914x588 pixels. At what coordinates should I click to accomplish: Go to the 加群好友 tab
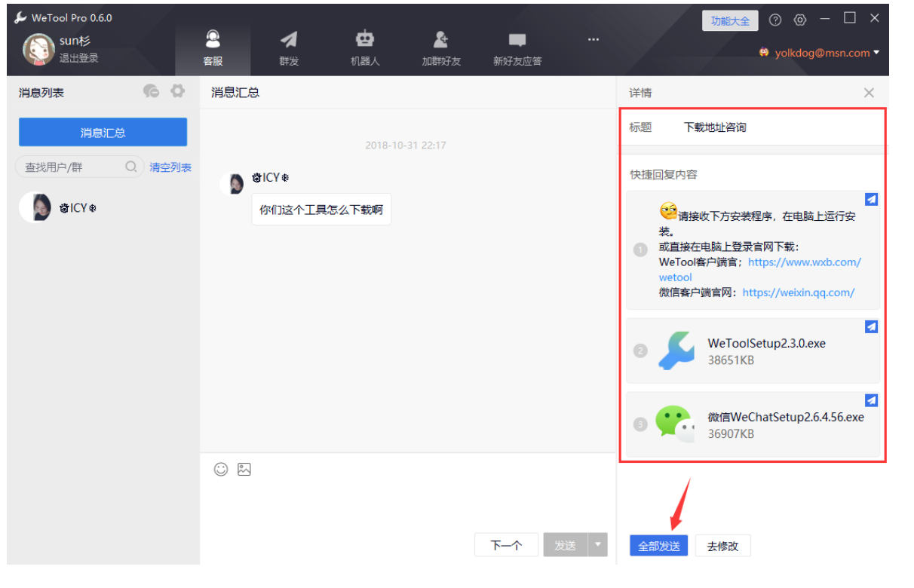point(441,49)
